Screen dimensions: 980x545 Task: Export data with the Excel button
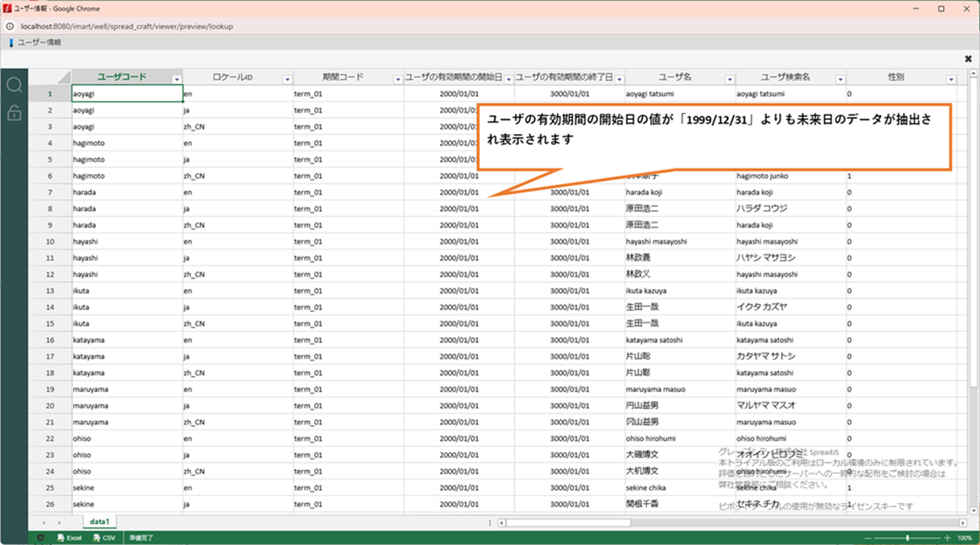70,538
